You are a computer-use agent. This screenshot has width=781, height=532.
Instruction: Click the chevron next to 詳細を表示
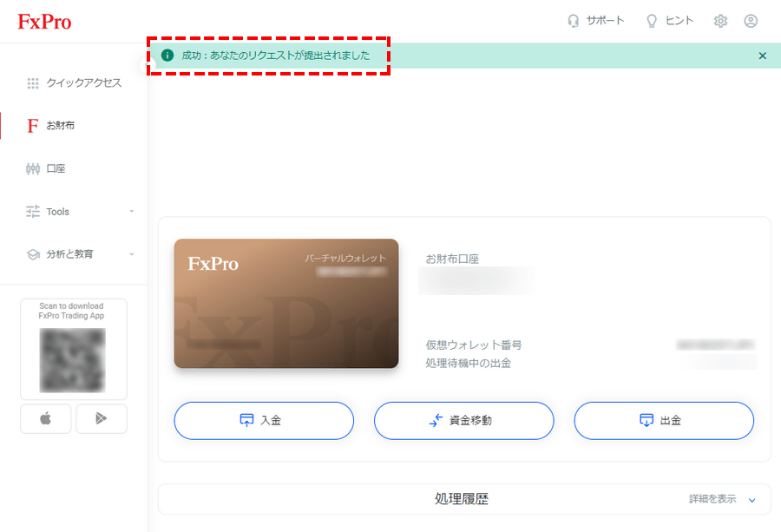pyautogui.click(x=751, y=500)
